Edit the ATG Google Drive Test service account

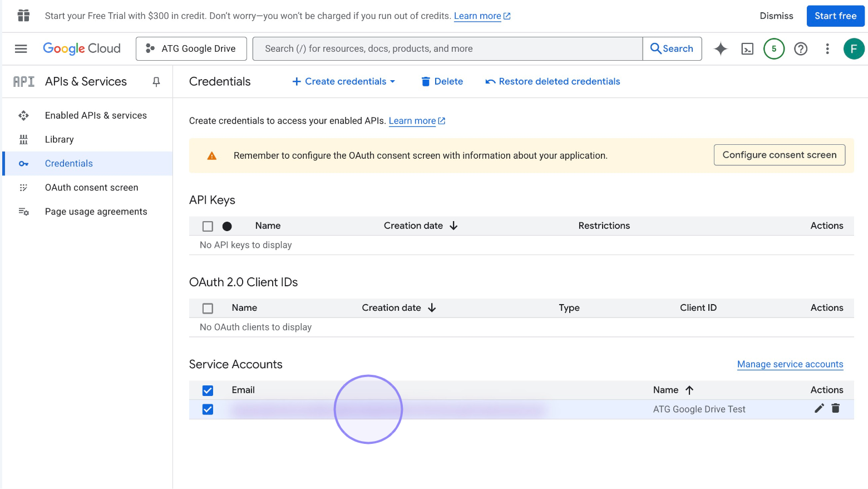coord(819,408)
